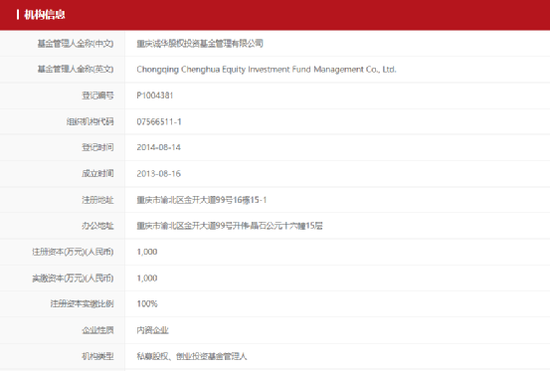
Task: Select the label 基金管理人全称(中文)
Action: 75,43
